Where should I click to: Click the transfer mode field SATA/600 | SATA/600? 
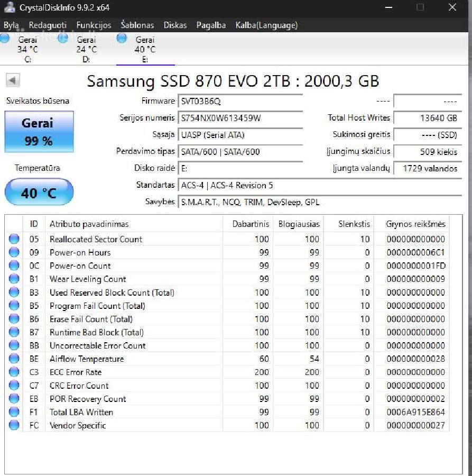[240, 151]
